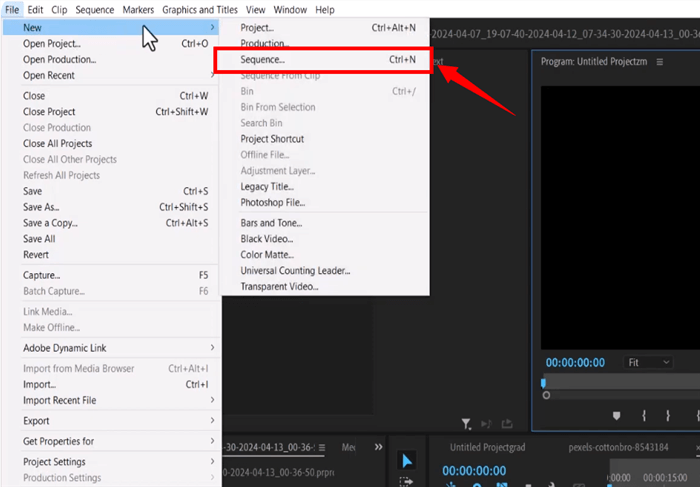Click the Add Marker icon in Program monitor
The image size is (700, 487).
(x=617, y=415)
